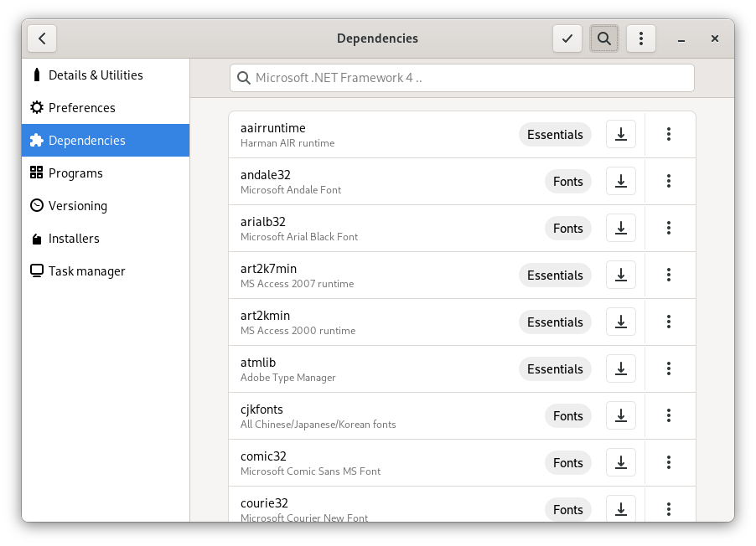
Task: Open options menu for aairruntime
Action: [669, 135]
